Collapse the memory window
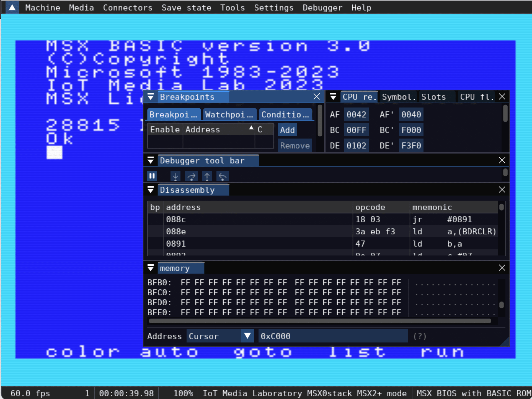This screenshot has width=532, height=399. point(151,268)
